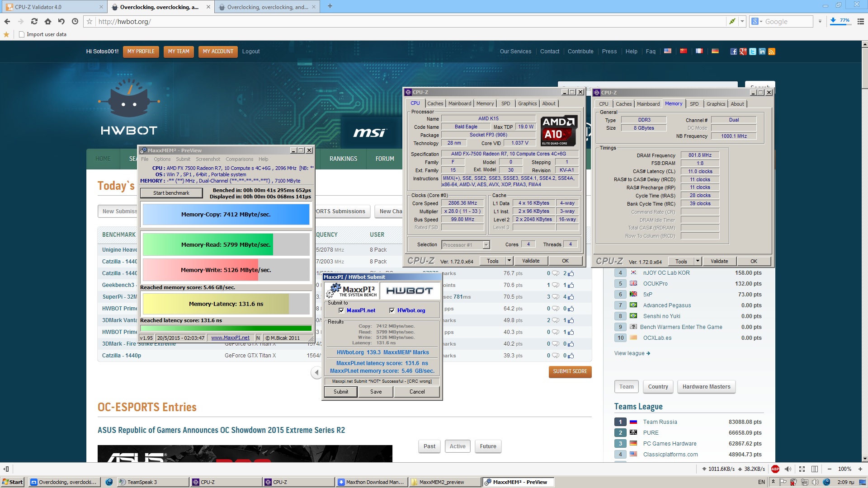Expand the toolbar overflow dropdown arrow
The width and height of the screenshot is (868, 488).
[820, 21]
